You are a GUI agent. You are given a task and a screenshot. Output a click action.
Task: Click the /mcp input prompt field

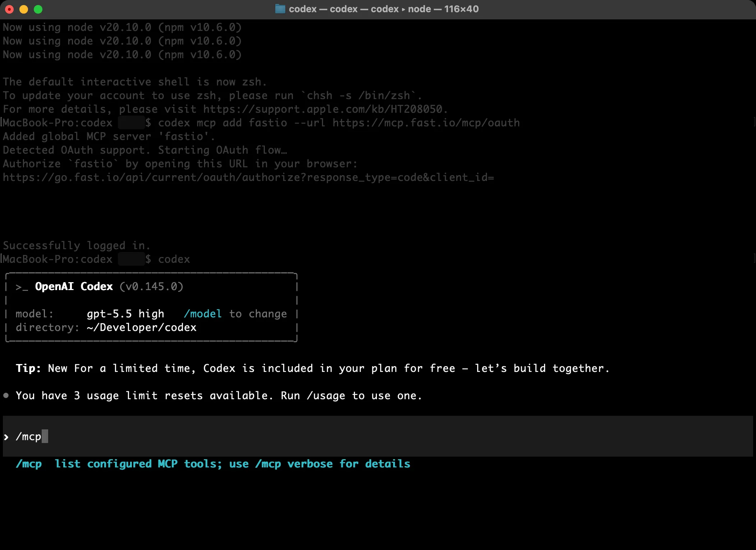click(x=378, y=437)
